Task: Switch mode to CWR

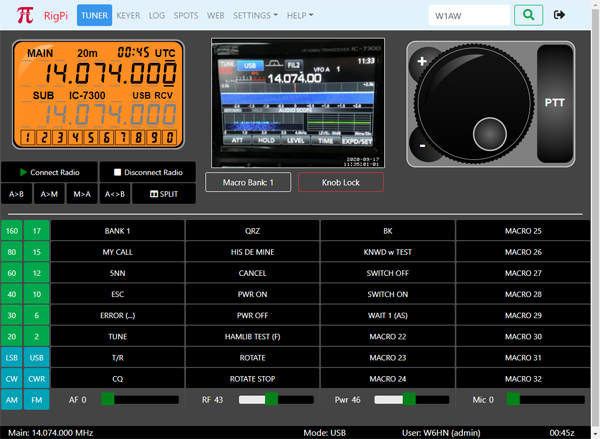Action: pos(37,379)
